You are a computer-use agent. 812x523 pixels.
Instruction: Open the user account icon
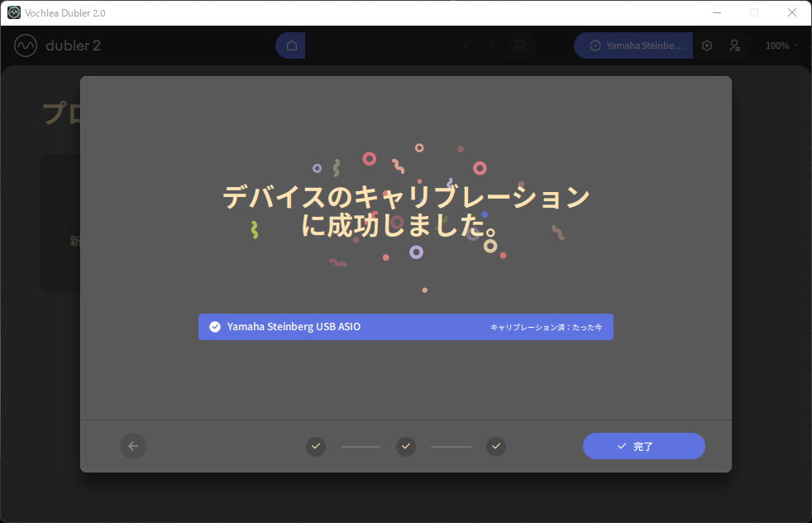tap(734, 46)
